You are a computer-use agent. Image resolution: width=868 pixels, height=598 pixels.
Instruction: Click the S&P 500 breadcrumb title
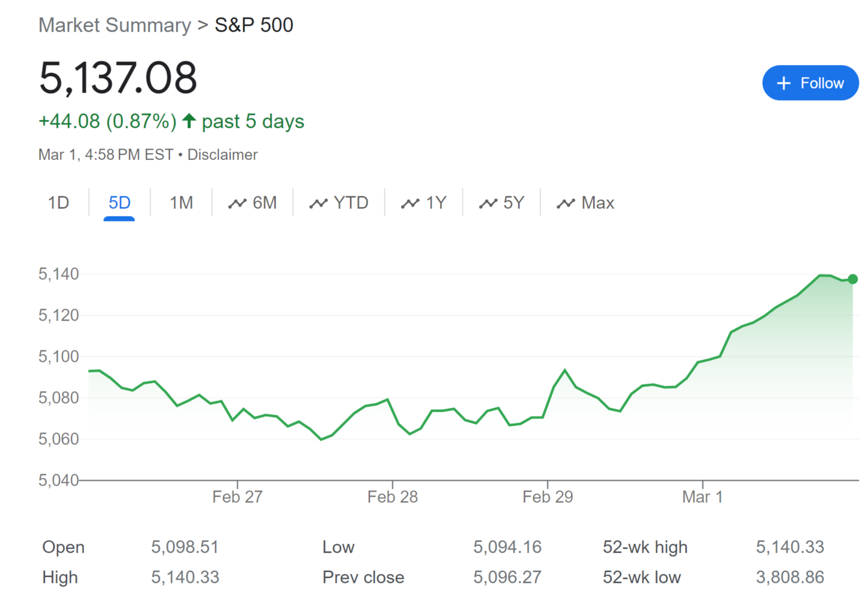click(x=254, y=25)
